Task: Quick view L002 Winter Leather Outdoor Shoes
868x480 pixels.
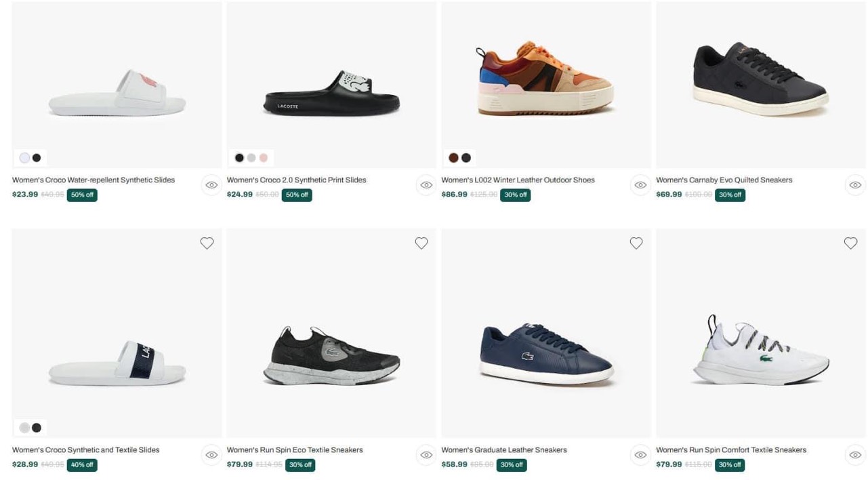Action: tap(640, 185)
